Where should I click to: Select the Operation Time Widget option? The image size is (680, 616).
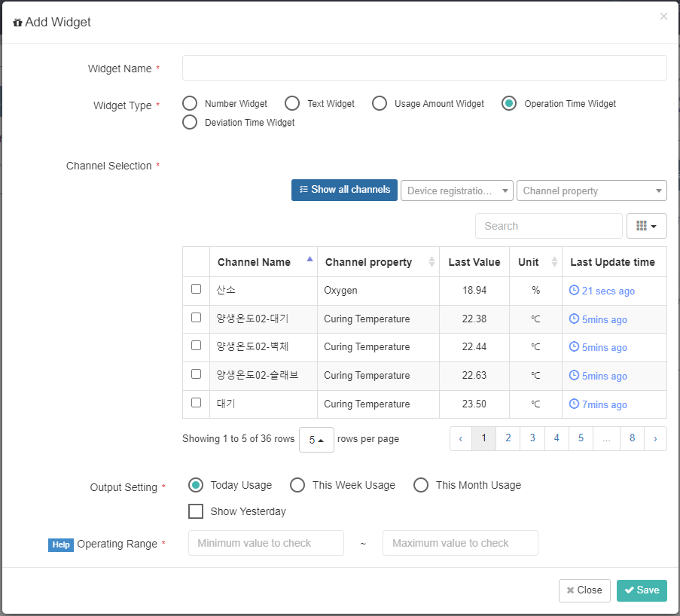click(x=509, y=104)
